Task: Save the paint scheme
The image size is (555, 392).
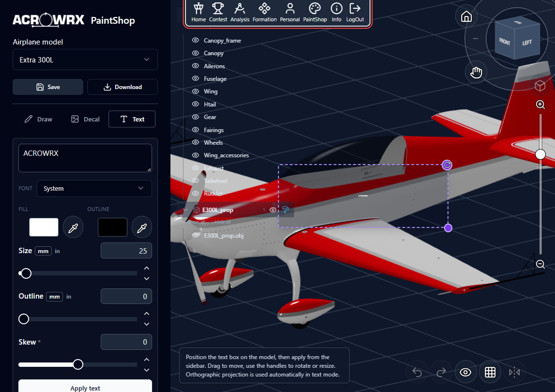Action: coord(48,87)
